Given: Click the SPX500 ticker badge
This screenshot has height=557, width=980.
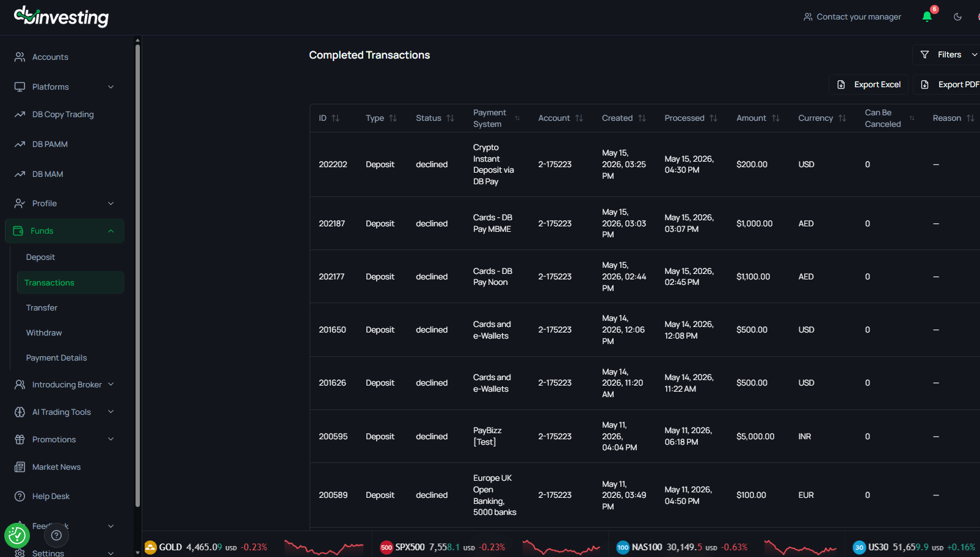Looking at the screenshot, I should pyautogui.click(x=386, y=547).
